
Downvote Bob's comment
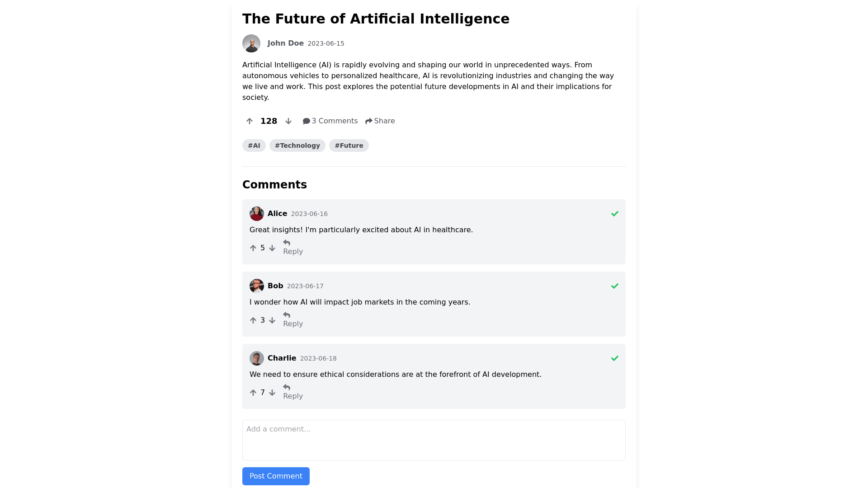[x=272, y=320]
